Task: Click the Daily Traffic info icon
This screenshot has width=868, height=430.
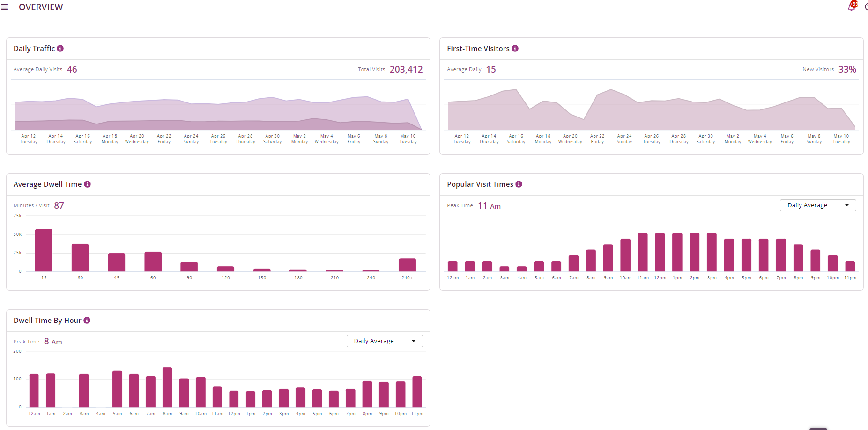Action: [60, 49]
